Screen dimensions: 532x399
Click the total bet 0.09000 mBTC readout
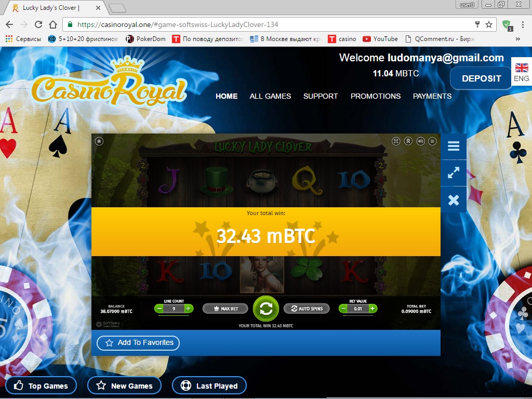tap(416, 309)
